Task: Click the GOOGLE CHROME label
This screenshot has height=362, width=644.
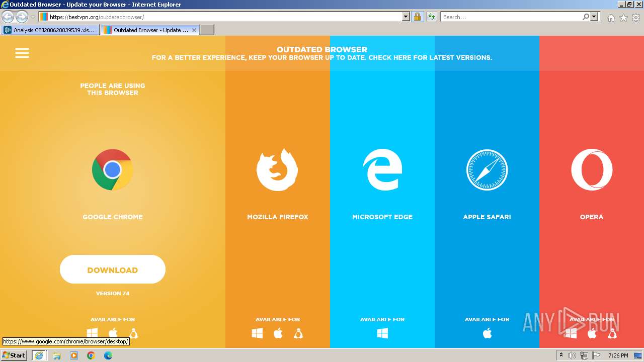Action: [x=113, y=217]
